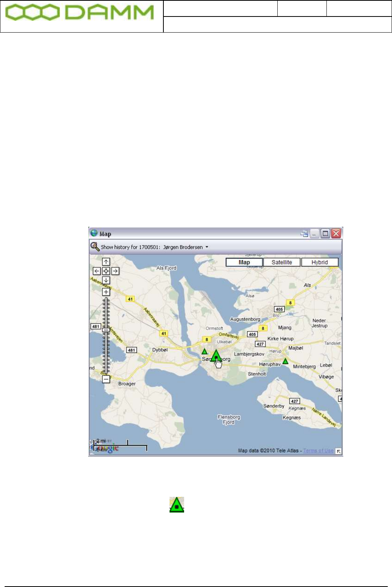Click the DAMM logo in header
The height and width of the screenshot is (587, 392).
pos(80,13)
